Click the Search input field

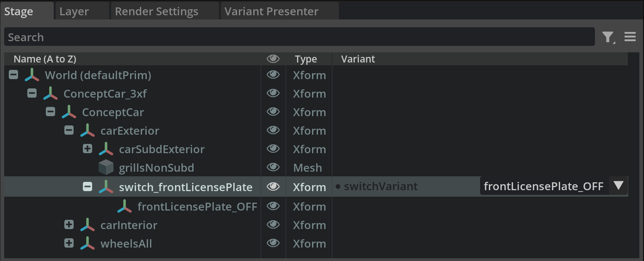(300, 37)
